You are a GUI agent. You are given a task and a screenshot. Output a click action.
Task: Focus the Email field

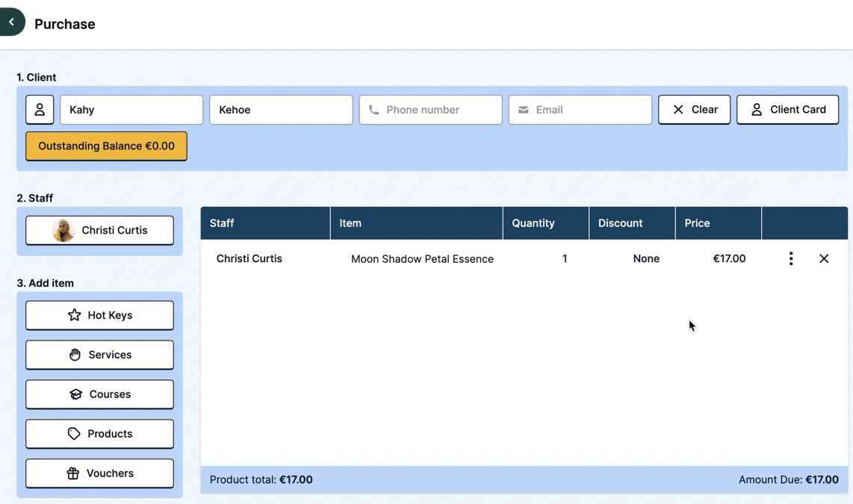click(x=580, y=110)
